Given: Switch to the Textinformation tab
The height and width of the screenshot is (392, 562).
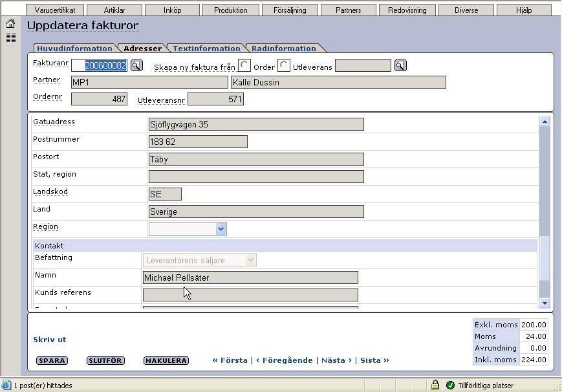Looking at the screenshot, I should pos(206,49).
